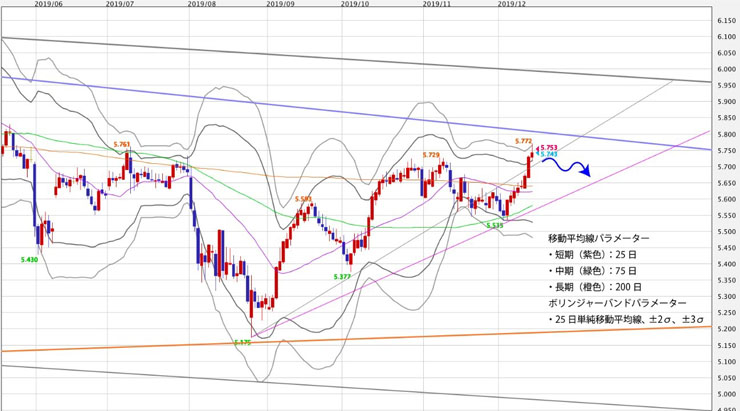This screenshot has width=740, height=411.
Task: Select the 2019/09 date label
Action: pyautogui.click(x=280, y=3)
